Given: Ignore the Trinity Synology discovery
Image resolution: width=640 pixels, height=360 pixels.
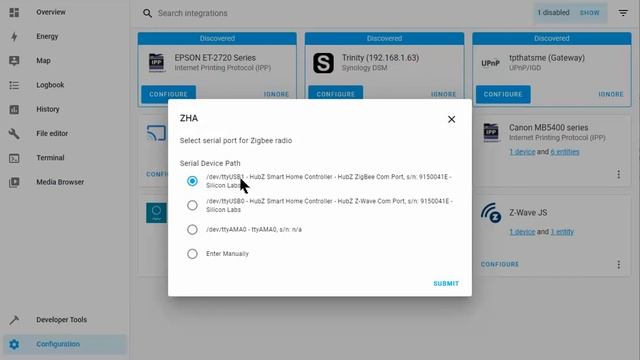Looking at the screenshot, I should [443, 94].
